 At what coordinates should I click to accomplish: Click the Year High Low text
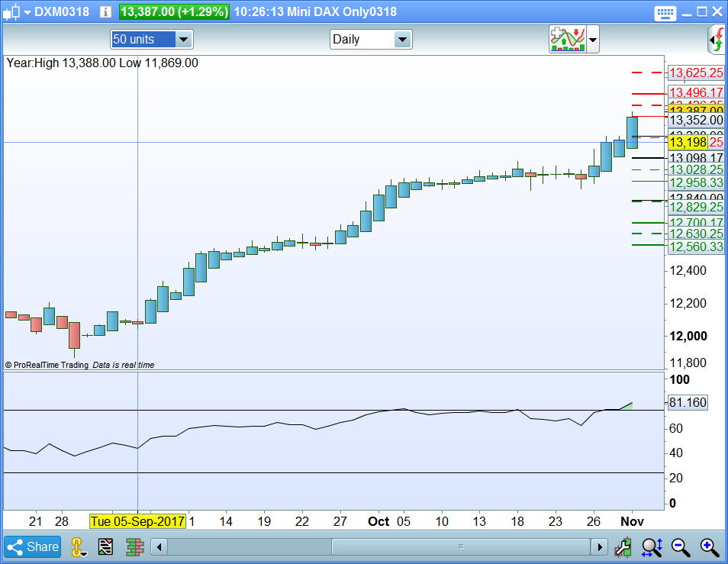click(102, 63)
